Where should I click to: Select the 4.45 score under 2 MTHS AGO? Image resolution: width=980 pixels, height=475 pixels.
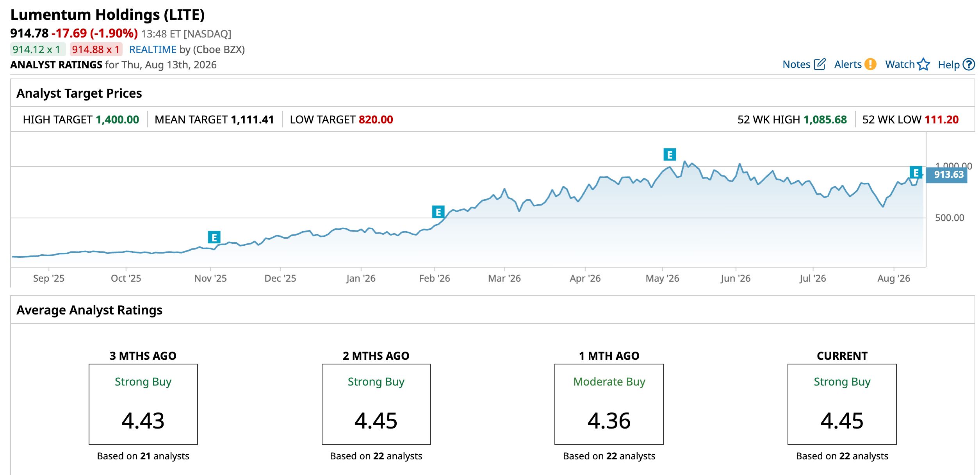[x=376, y=421]
